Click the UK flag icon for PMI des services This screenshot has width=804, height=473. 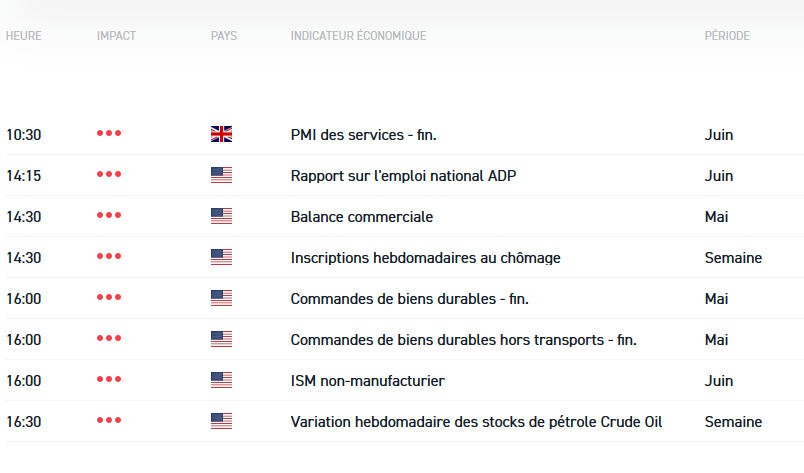click(221, 134)
